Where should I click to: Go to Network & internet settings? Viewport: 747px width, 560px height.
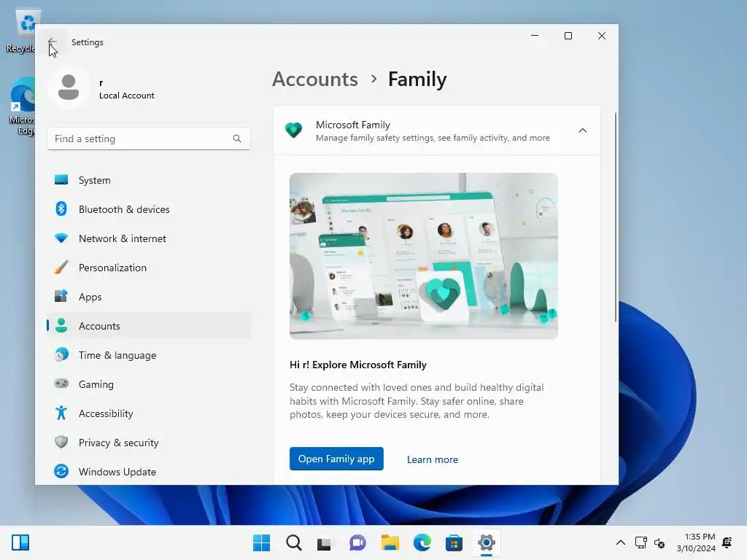(x=149, y=238)
